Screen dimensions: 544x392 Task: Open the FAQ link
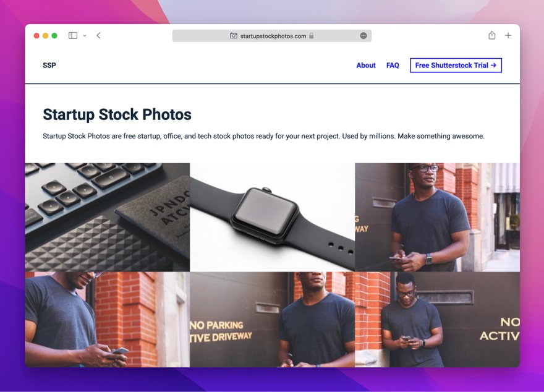pyautogui.click(x=393, y=65)
